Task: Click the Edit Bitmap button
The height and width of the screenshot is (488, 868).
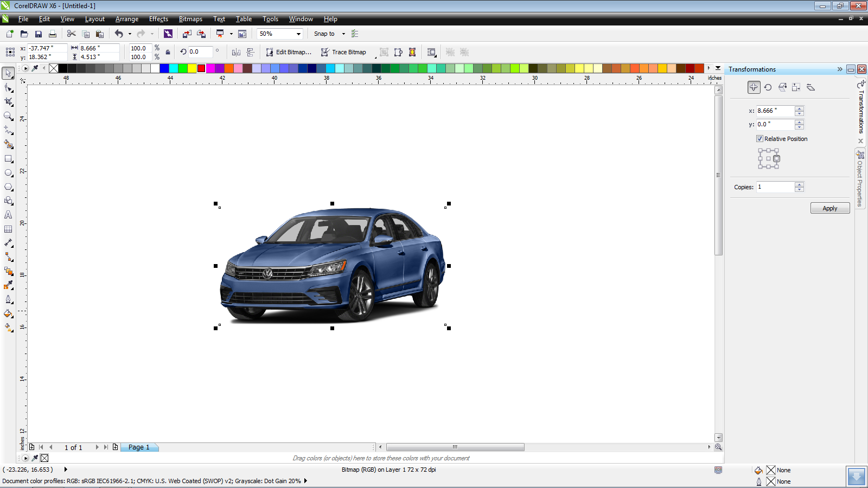Action: click(x=289, y=52)
